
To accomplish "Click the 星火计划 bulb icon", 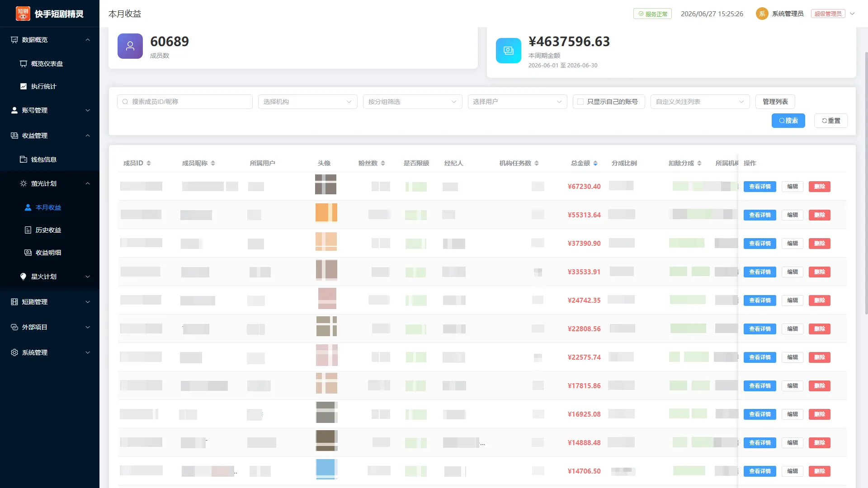I will (x=24, y=277).
